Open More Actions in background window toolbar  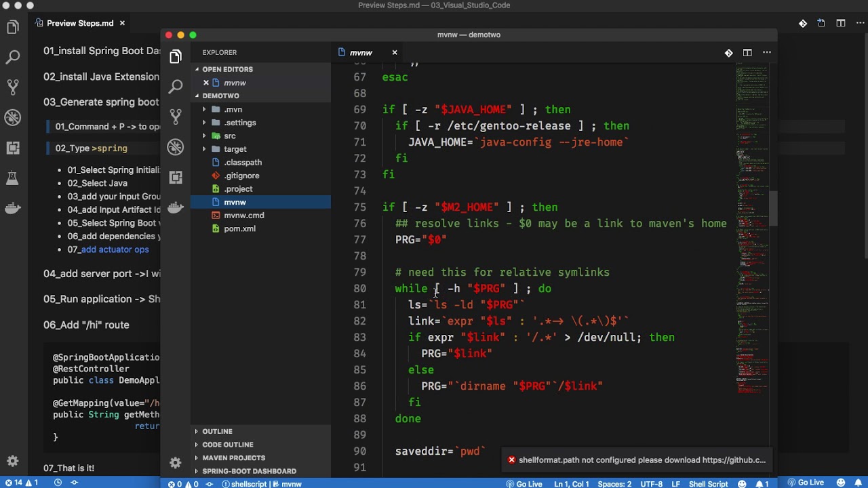[859, 23]
